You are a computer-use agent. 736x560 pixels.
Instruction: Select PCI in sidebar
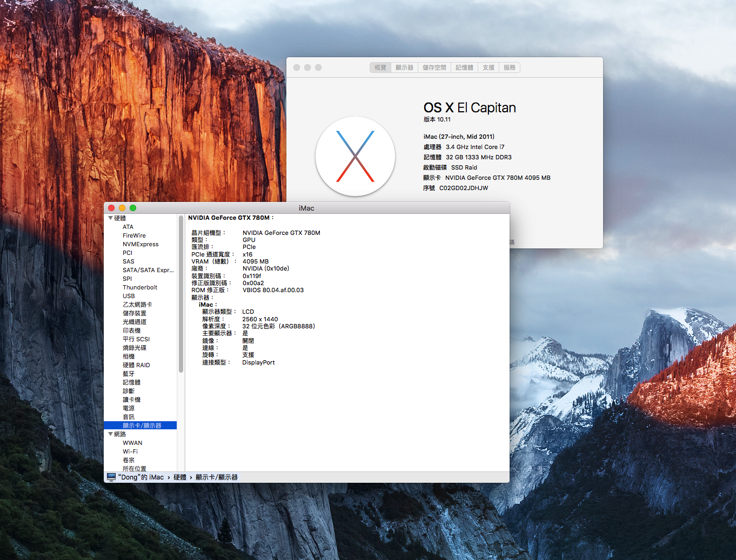click(x=128, y=253)
